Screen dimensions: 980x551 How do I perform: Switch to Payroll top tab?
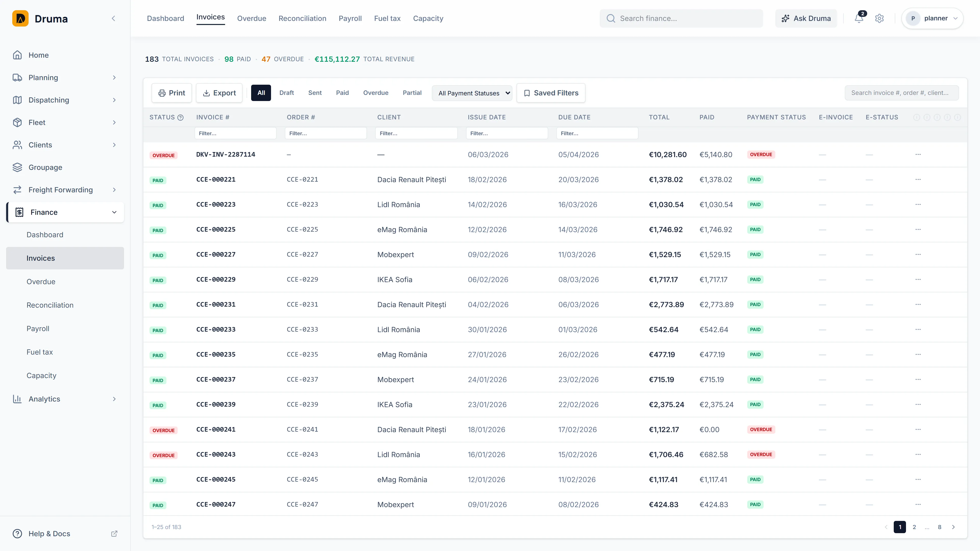pyautogui.click(x=350, y=18)
